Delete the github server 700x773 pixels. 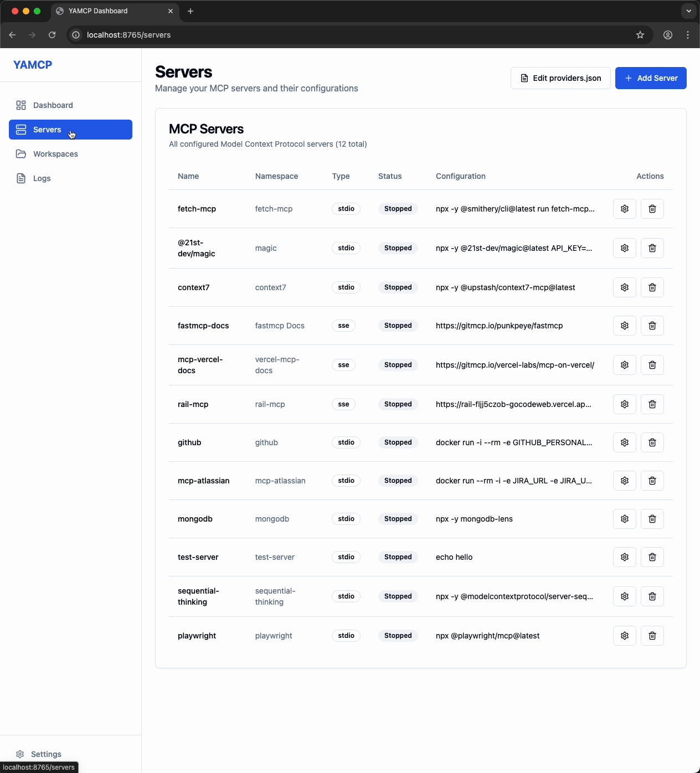(x=652, y=442)
